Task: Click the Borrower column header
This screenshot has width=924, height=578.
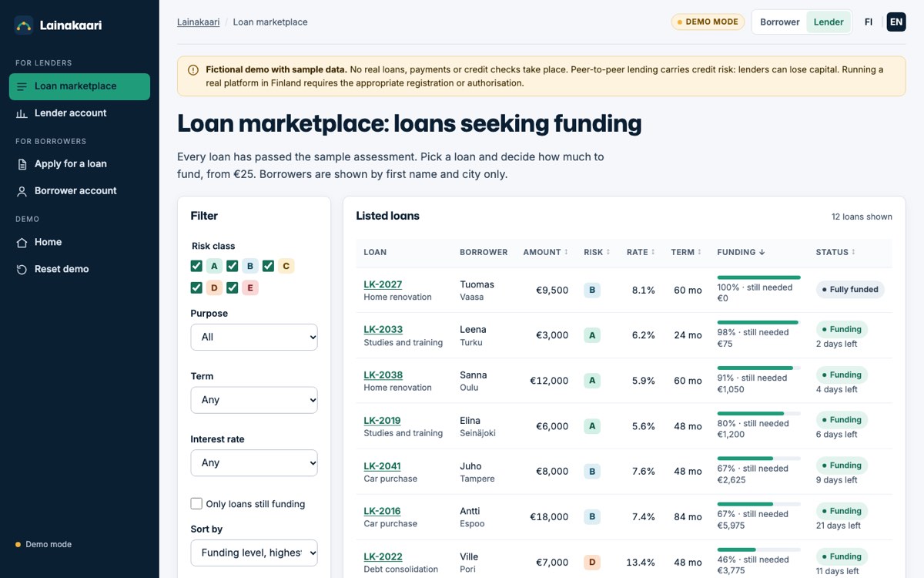Action: 484,252
